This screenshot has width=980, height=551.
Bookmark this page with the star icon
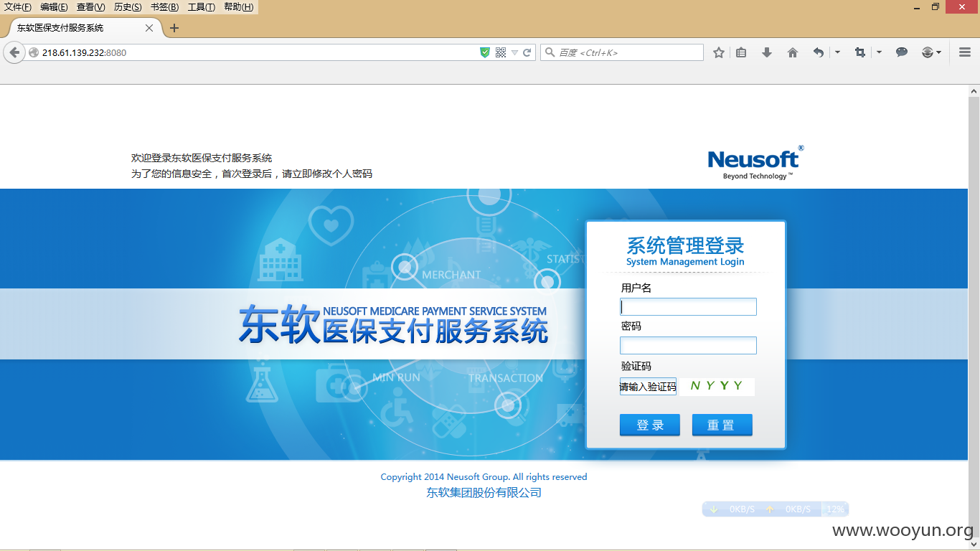click(719, 52)
